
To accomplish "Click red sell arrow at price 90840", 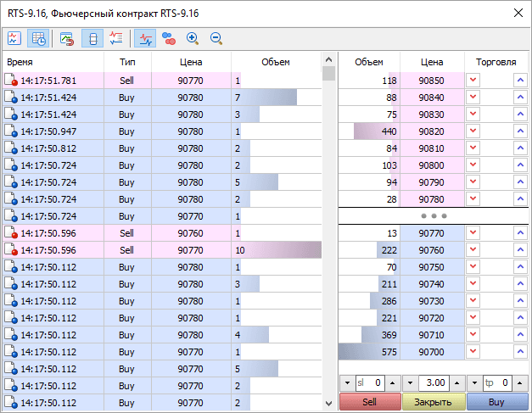I will coord(473,98).
